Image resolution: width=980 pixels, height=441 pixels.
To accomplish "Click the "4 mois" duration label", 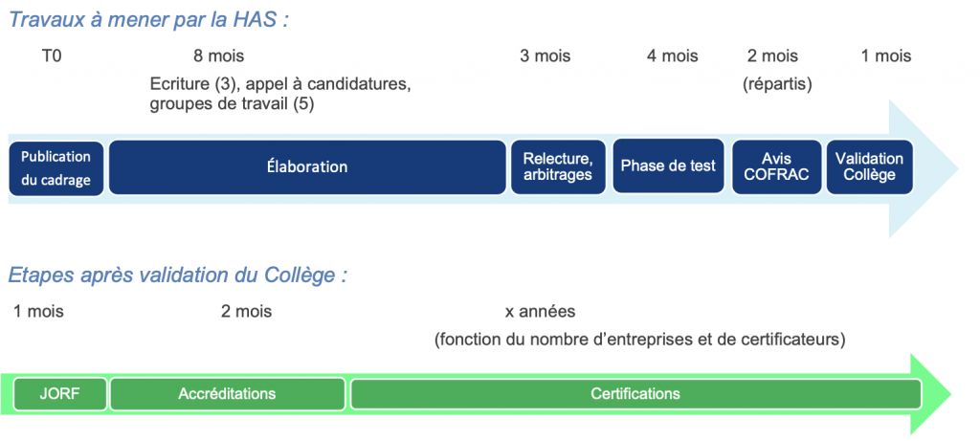I will [x=672, y=56].
